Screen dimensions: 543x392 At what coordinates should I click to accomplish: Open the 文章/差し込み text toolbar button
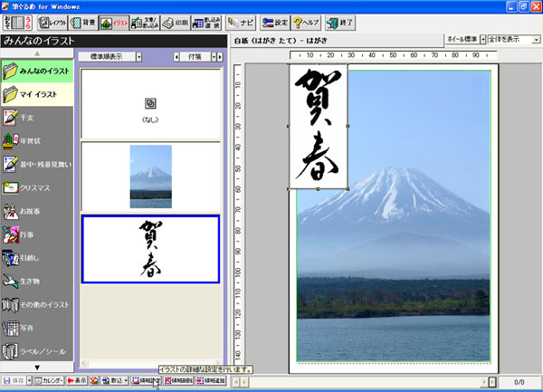[145, 23]
